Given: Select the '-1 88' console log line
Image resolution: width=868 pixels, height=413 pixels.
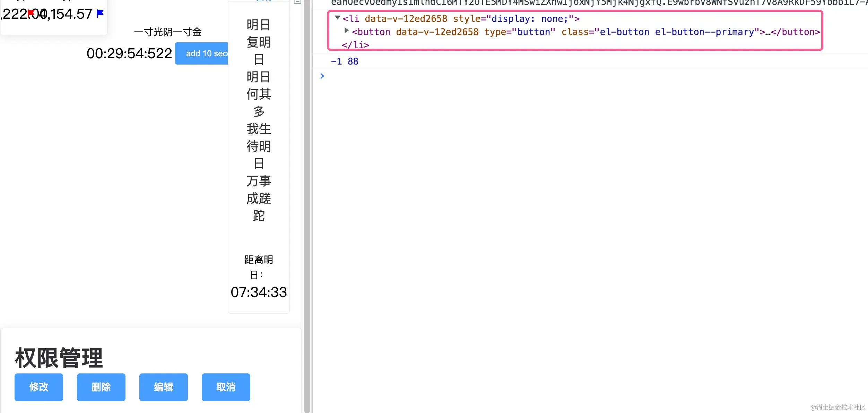Looking at the screenshot, I should 345,61.
